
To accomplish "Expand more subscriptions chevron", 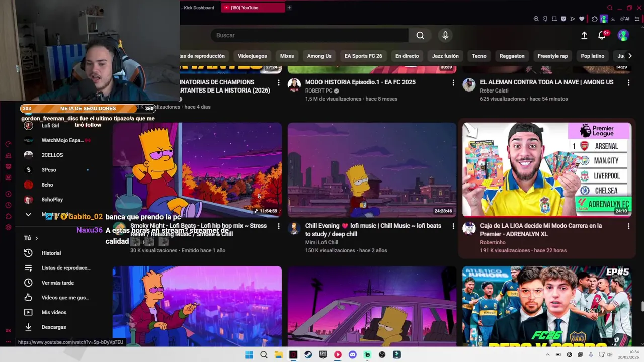I will tap(28, 215).
